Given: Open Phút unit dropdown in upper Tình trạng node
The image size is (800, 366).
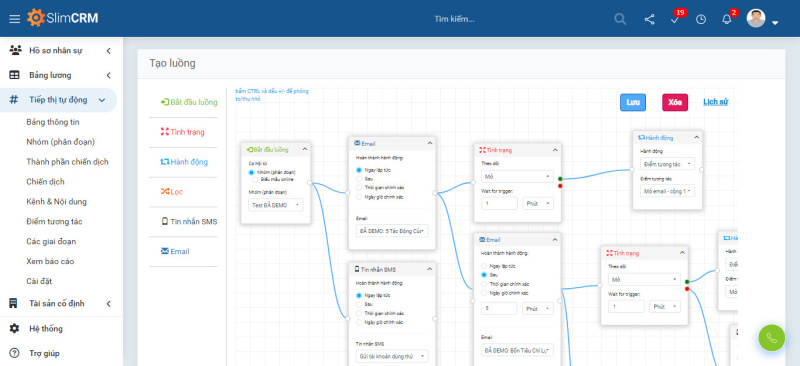Looking at the screenshot, I should tap(538, 203).
